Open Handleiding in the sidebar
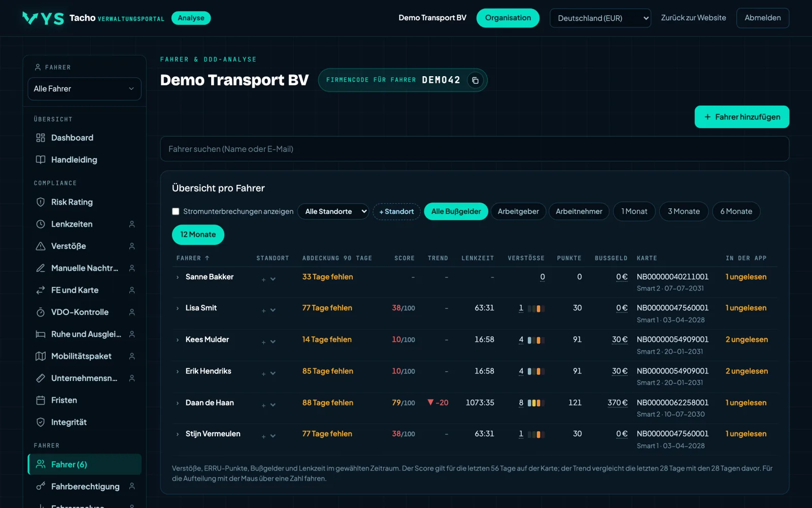This screenshot has height=508, width=812. tap(84, 160)
